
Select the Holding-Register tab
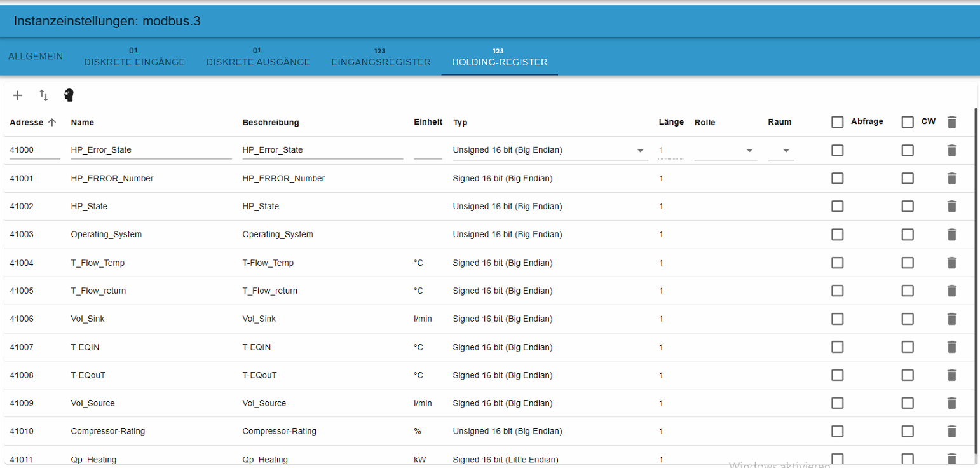[500, 57]
